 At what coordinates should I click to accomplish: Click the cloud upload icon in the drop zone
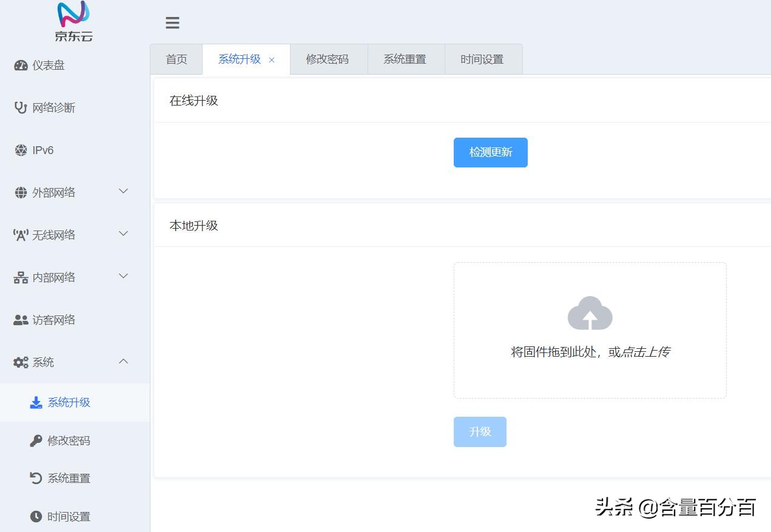590,312
